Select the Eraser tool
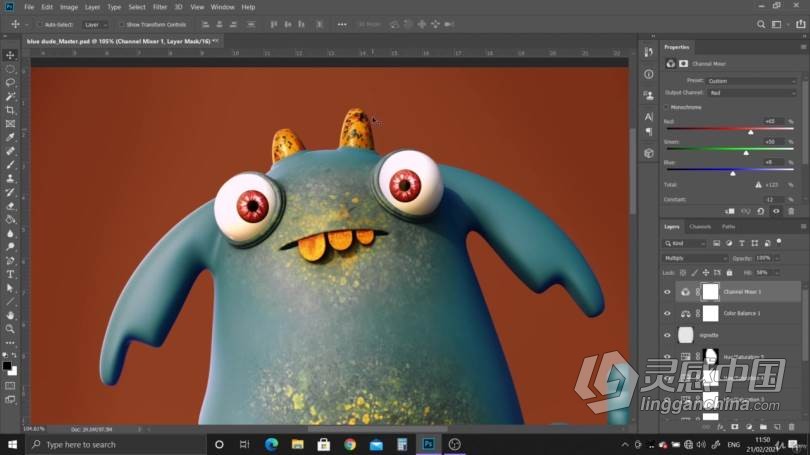 (10, 206)
